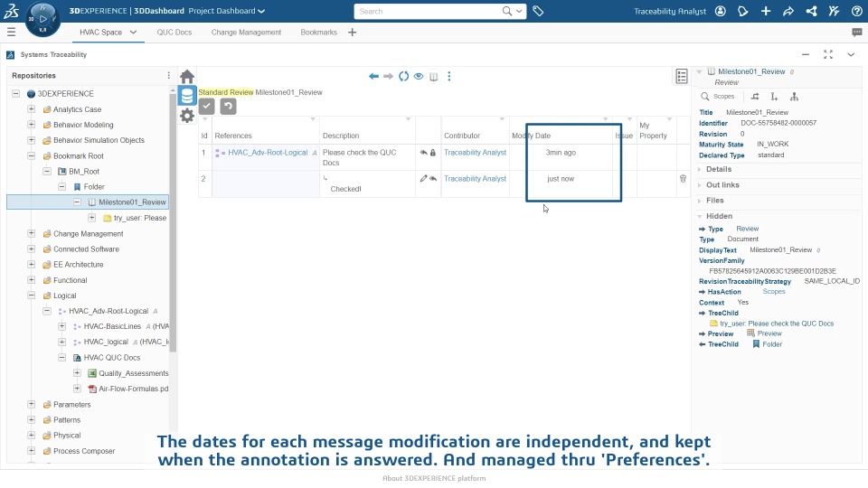
Task: Open the tools icon beside Help
Action: (x=834, y=11)
